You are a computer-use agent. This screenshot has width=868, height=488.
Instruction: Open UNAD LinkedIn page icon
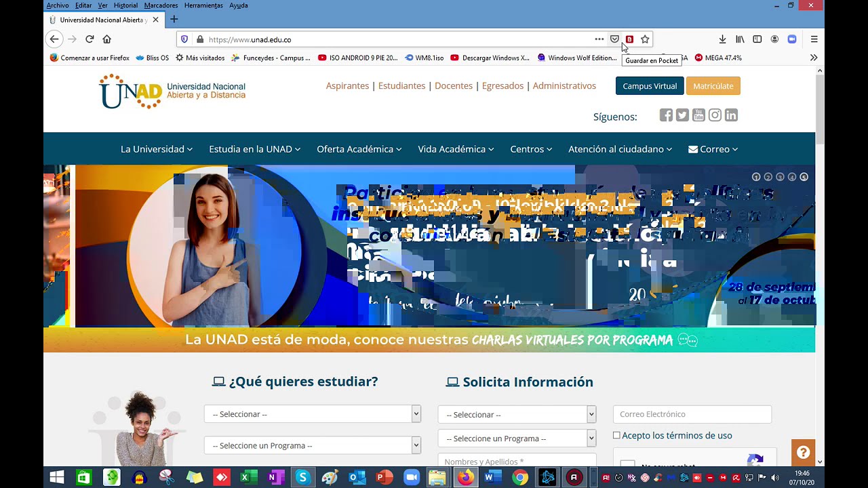coord(731,115)
